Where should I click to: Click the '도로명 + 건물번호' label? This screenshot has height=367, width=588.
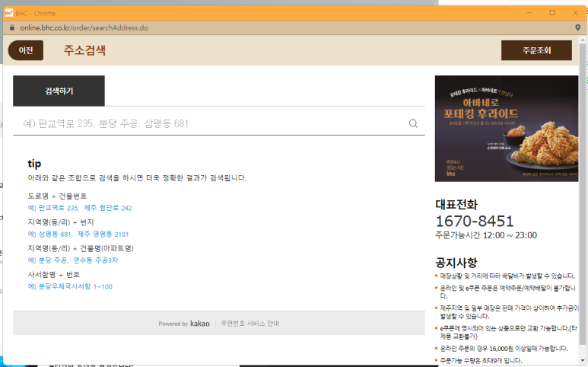coord(57,196)
